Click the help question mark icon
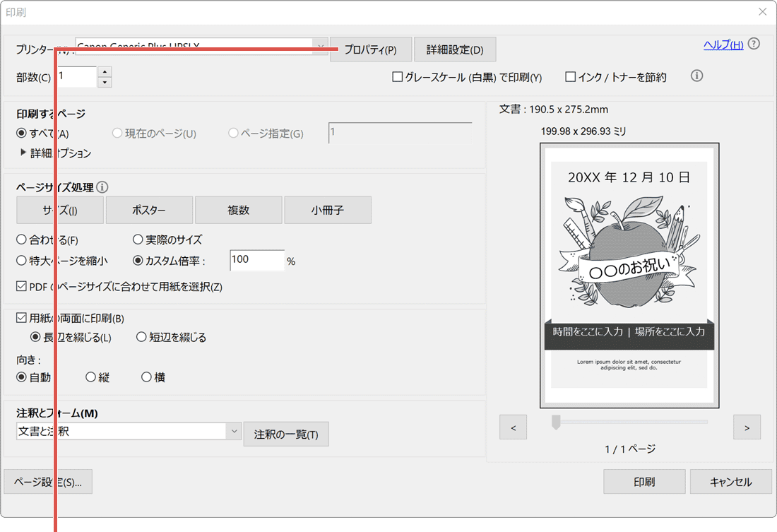Image resolution: width=777 pixels, height=532 pixels. pos(754,44)
